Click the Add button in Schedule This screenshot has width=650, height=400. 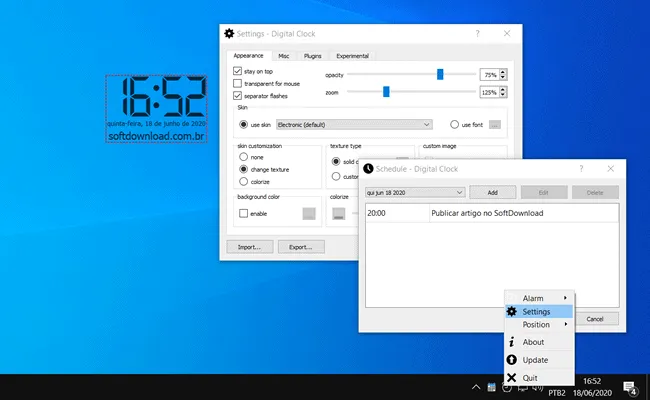point(492,192)
